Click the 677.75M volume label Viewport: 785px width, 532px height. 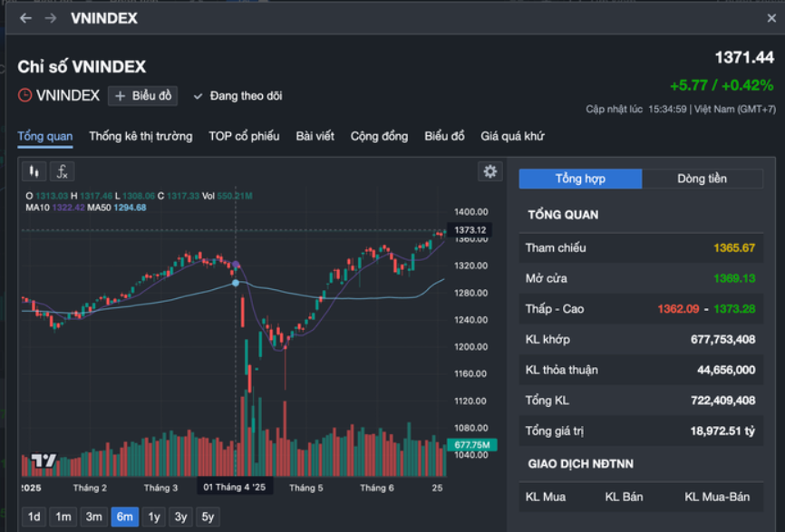point(471,444)
